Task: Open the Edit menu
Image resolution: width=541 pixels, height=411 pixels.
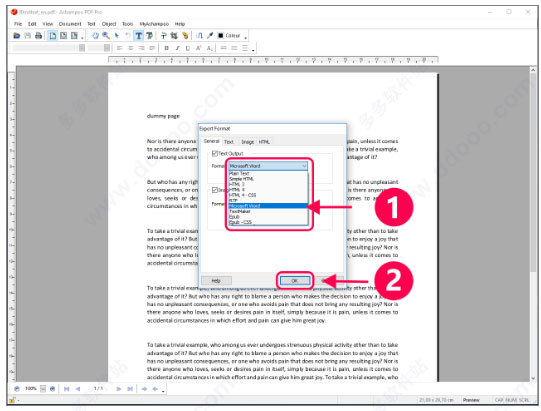Action: tap(32, 24)
